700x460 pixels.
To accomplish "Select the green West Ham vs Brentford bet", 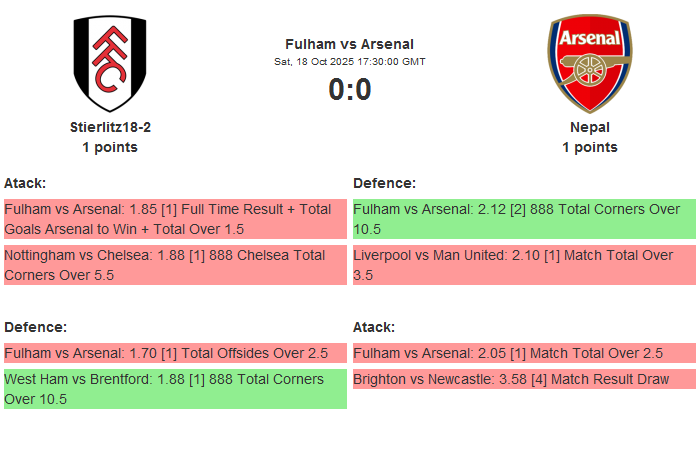I will pos(175,389).
